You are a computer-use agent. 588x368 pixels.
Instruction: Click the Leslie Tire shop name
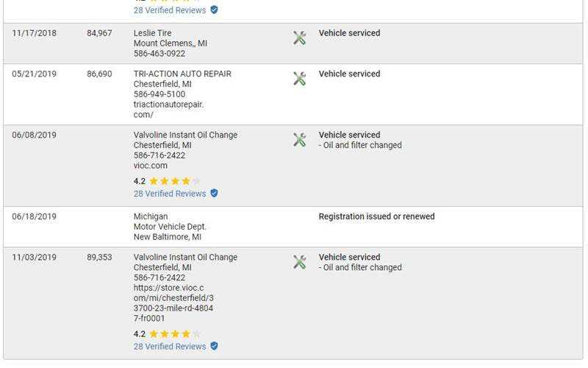click(x=154, y=33)
